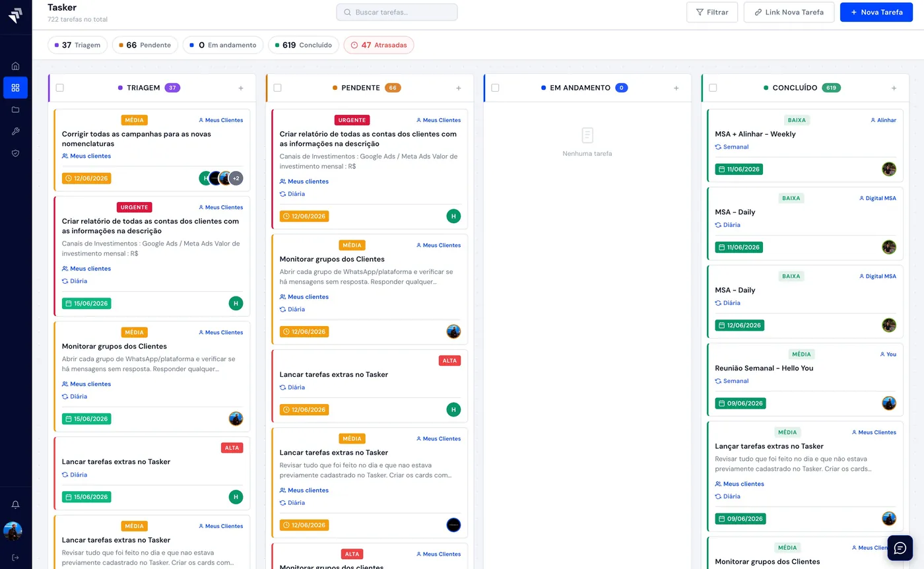924x569 pixels.
Task: Click Digital MSA on the first MSA - Daily card
Action: pyautogui.click(x=878, y=198)
